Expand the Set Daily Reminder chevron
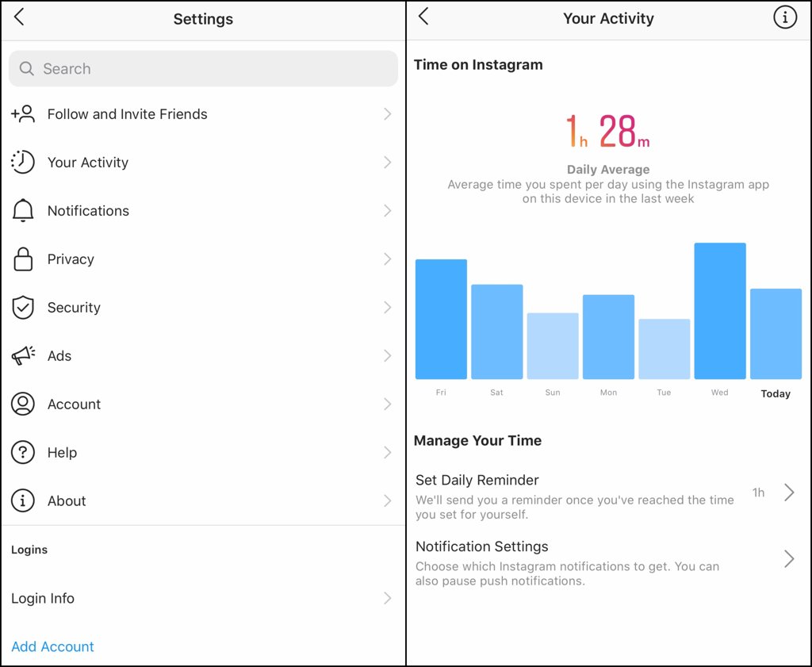The height and width of the screenshot is (667, 812). [x=788, y=493]
